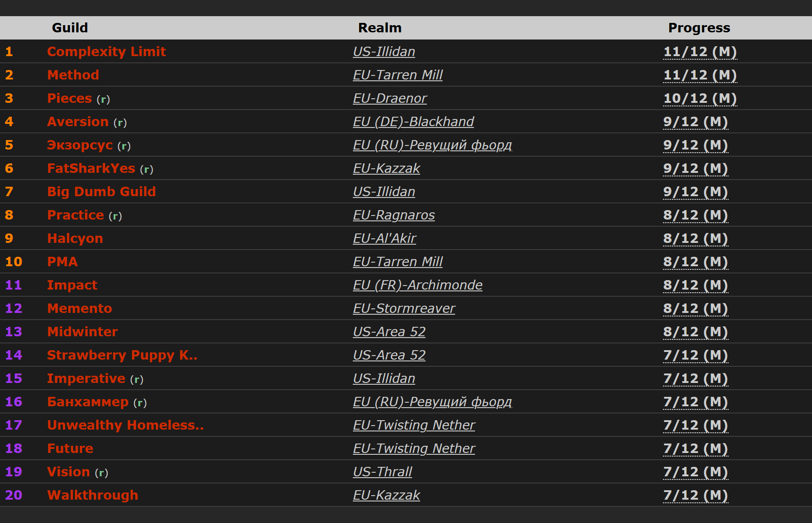This screenshot has width=812, height=523.
Task: Open the Big Dumb Guild link
Action: click(101, 192)
